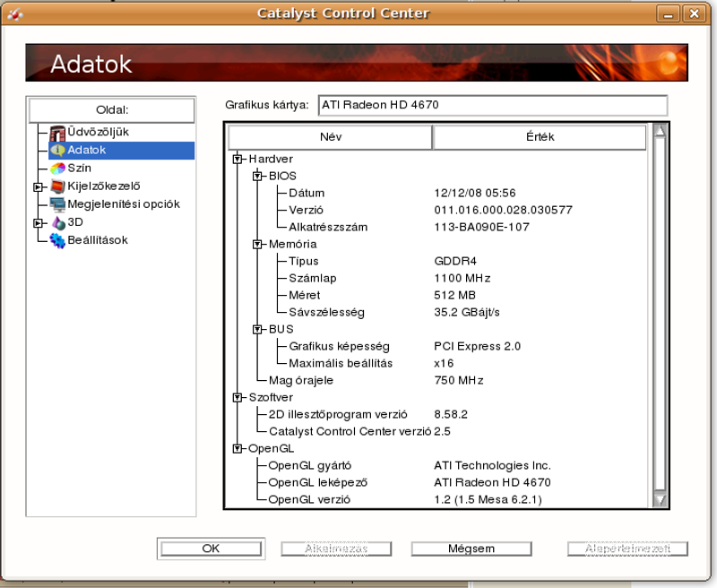
Task: Collapse the Hardver section
Action: (x=237, y=160)
